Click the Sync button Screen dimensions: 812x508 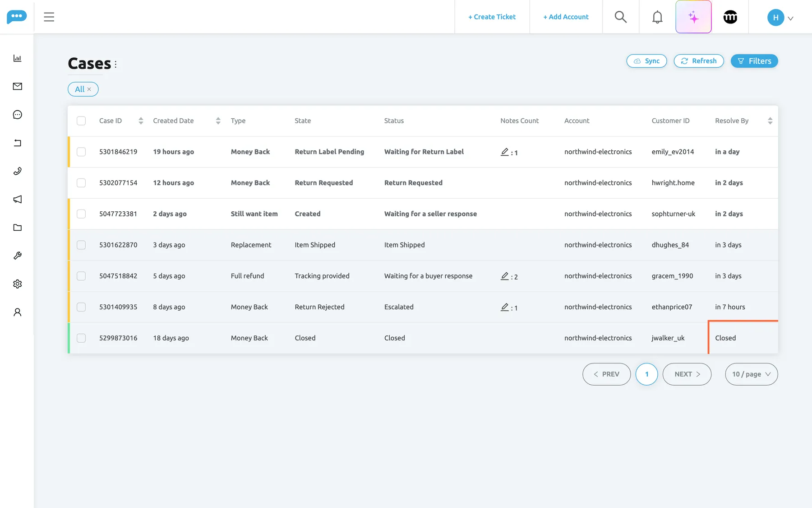click(646, 61)
